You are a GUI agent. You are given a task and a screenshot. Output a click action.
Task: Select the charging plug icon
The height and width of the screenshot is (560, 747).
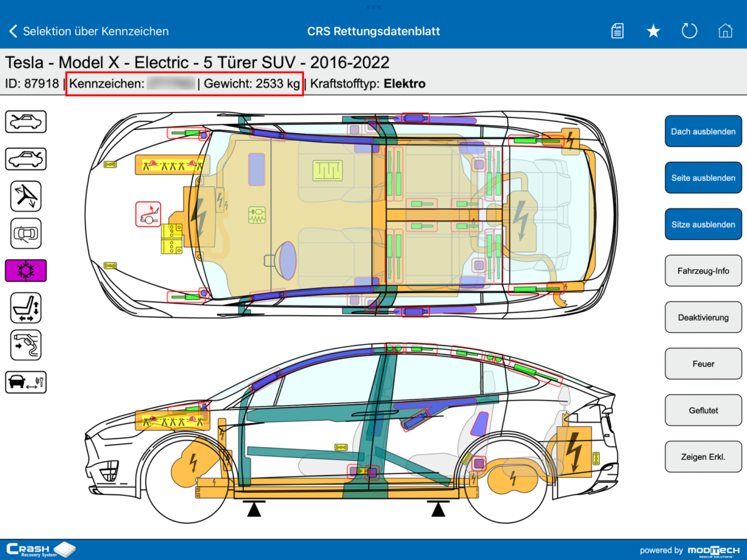[x=26, y=345]
